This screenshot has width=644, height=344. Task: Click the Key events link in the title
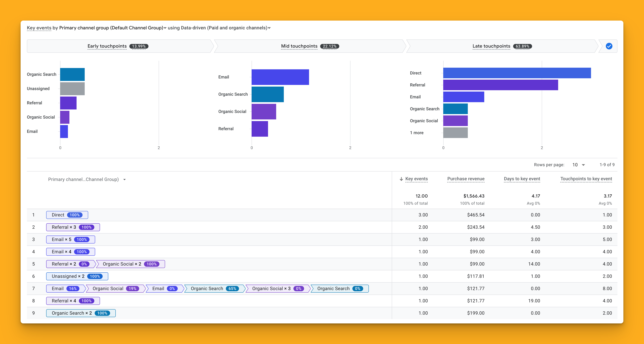[39, 28]
